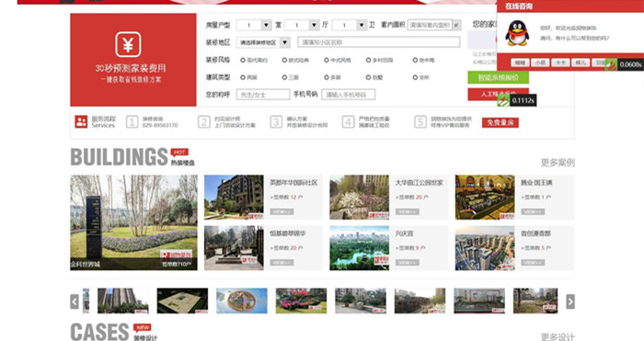Select the 中式风格 decoration style
Screen dimensions: 644x341
tap(326, 61)
